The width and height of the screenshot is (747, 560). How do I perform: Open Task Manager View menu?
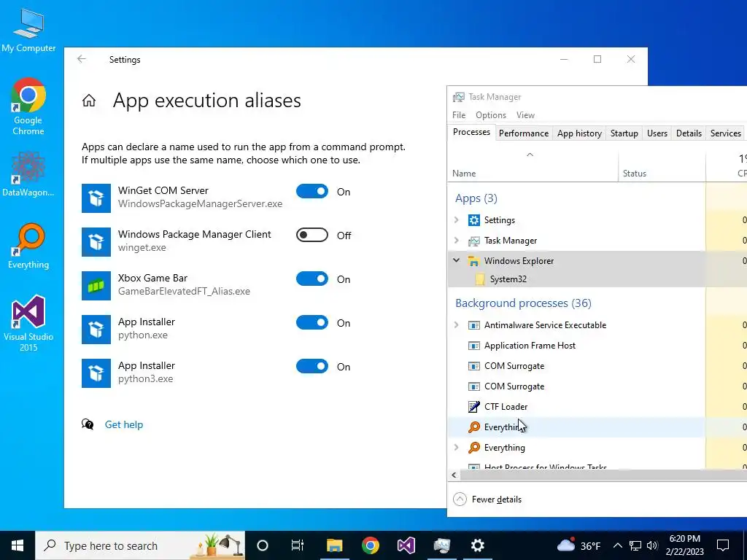tap(525, 115)
